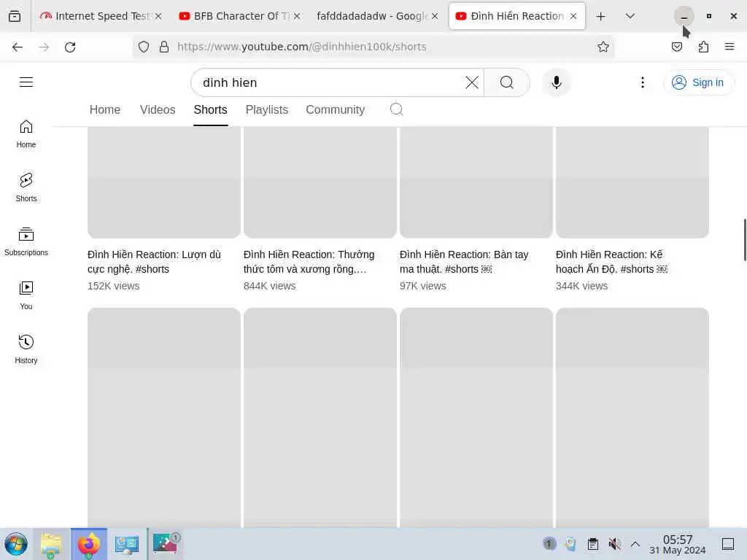Image resolution: width=747 pixels, height=560 pixels.
Task: Open the You section in sidebar
Action: coord(26,295)
